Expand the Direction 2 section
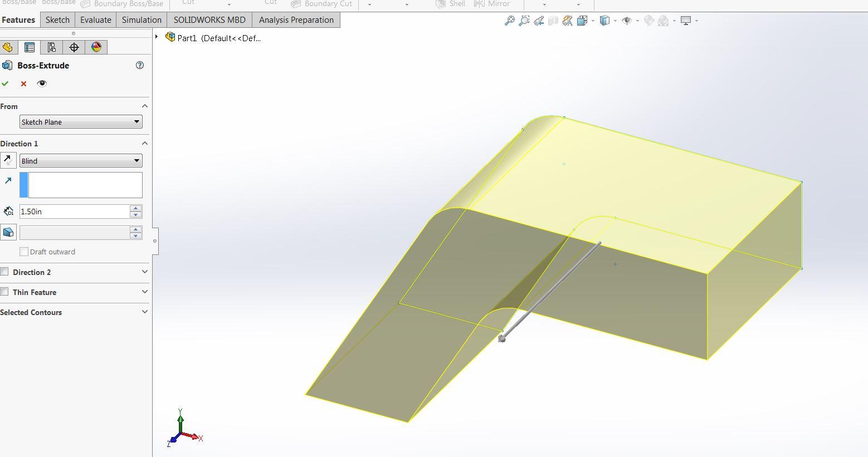Screen dimensions: 868x457 145,272
